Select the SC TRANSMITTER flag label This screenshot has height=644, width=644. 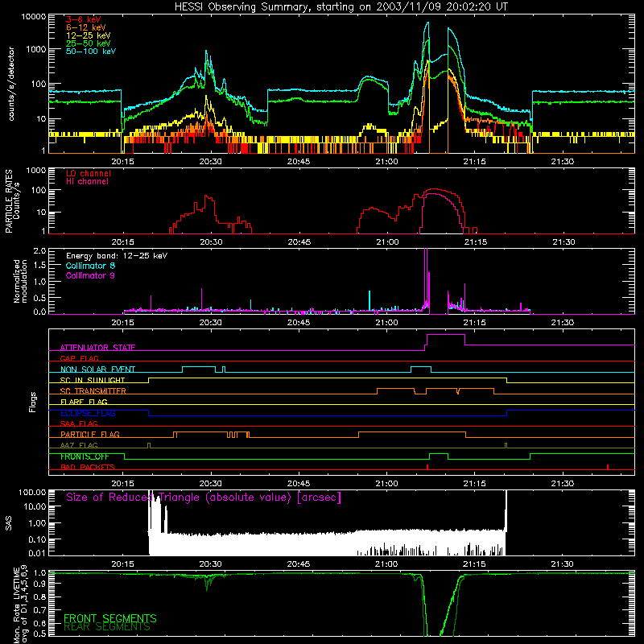93,391
